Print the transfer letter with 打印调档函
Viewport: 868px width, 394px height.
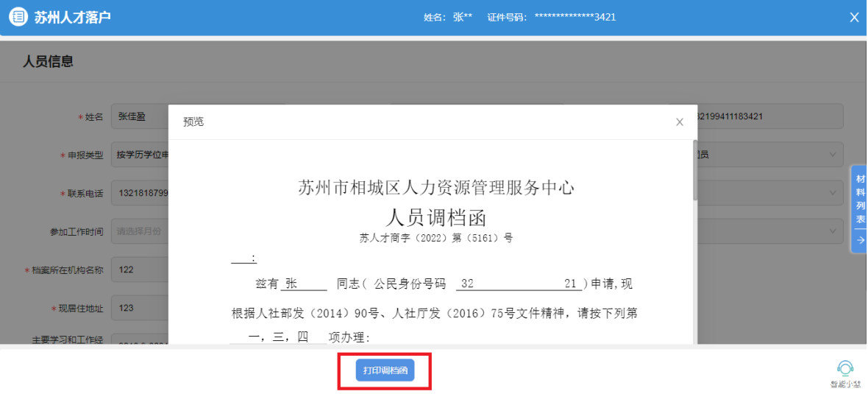pyautogui.click(x=385, y=370)
